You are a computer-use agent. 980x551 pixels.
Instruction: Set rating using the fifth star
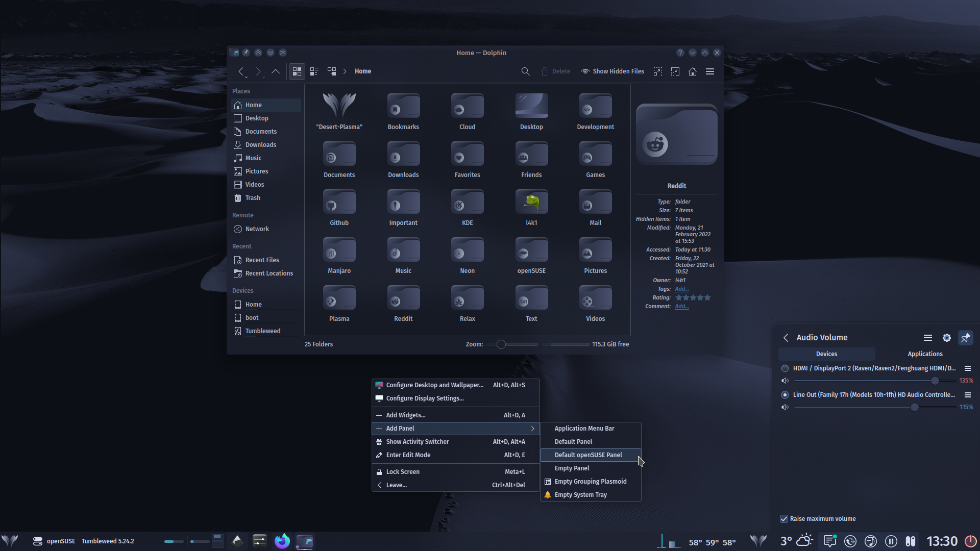[707, 298]
